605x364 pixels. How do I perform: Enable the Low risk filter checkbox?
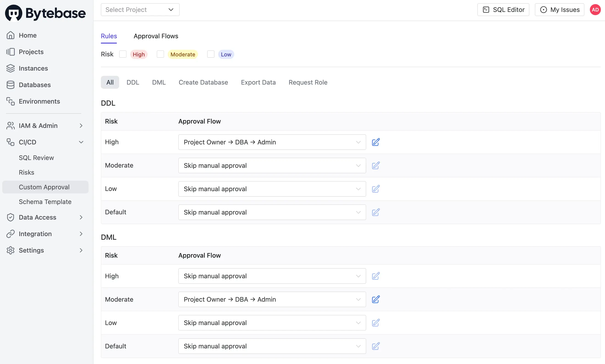(211, 54)
